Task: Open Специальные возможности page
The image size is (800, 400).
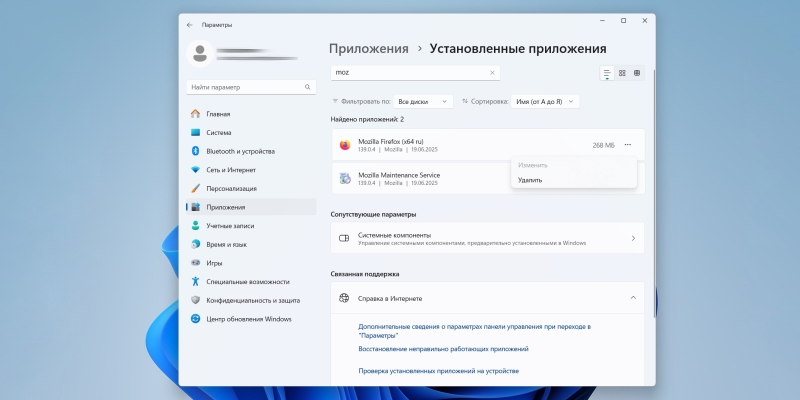Action: click(251, 282)
